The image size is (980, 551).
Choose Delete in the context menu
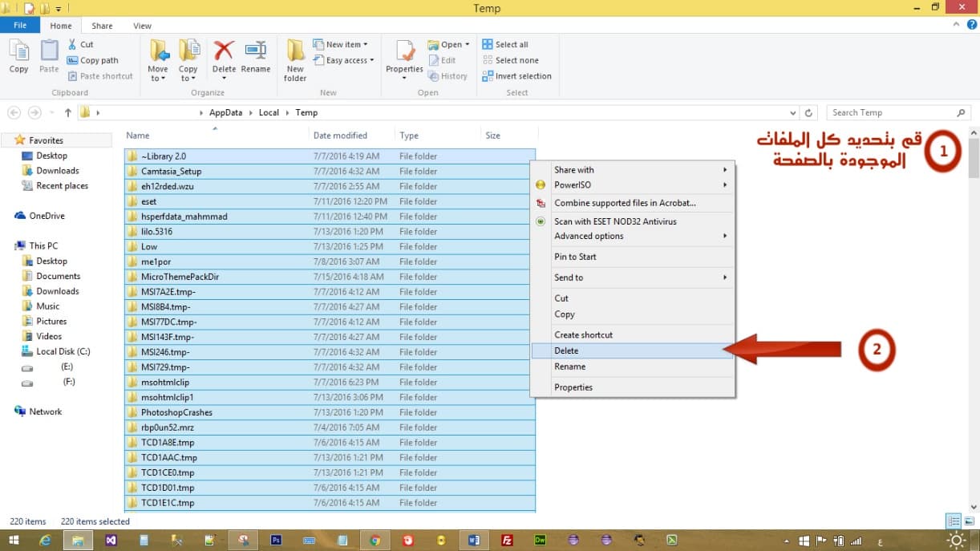(566, 350)
